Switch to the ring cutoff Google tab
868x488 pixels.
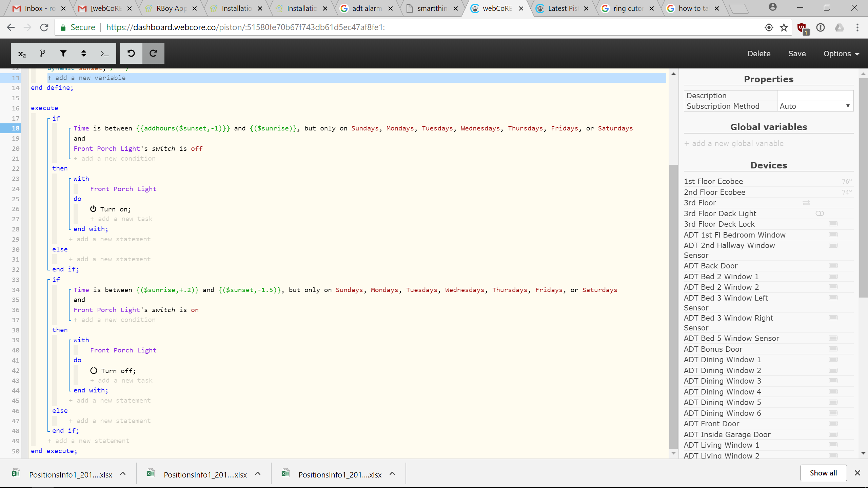pos(628,8)
